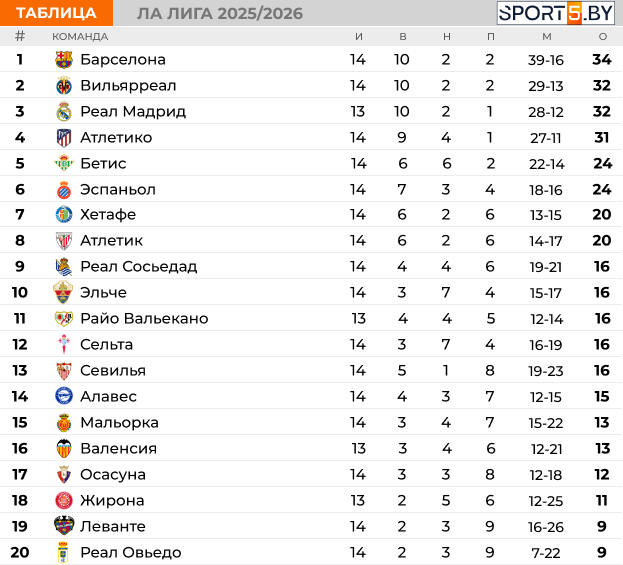Click the Villarreal club crest
The width and height of the screenshot is (623, 565).
click(x=64, y=86)
